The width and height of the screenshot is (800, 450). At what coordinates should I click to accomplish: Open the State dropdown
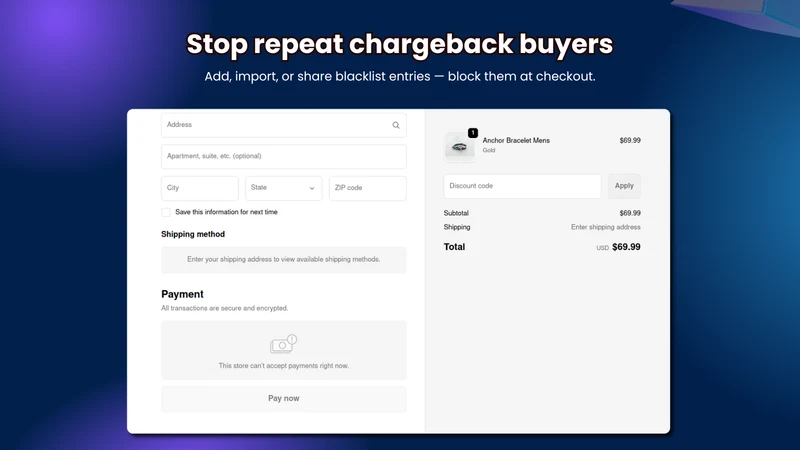pos(284,188)
